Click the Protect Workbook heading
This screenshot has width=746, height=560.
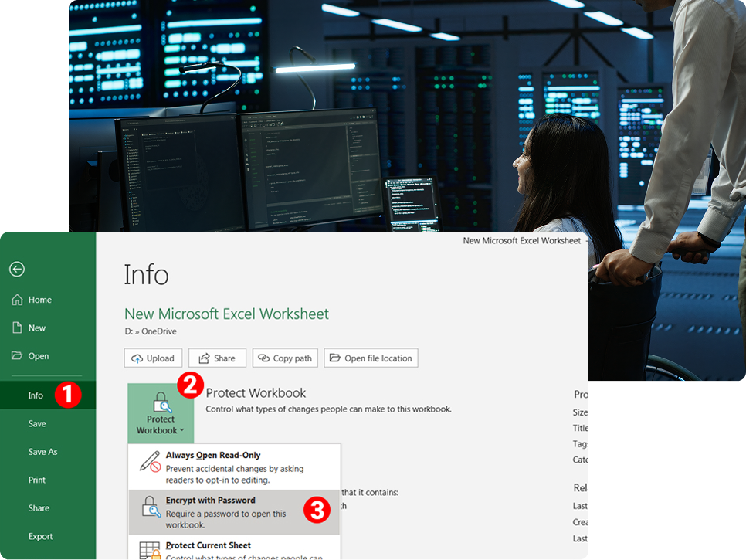pos(256,393)
